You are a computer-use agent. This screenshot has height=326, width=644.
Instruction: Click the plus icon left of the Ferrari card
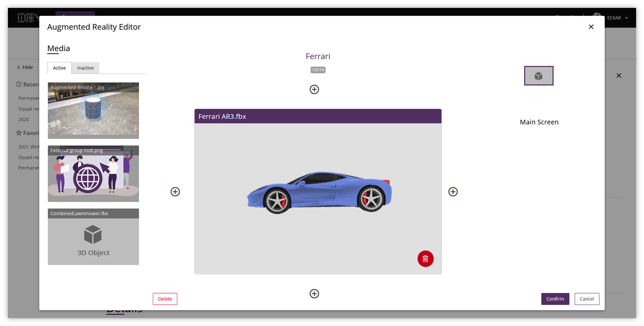(x=175, y=192)
